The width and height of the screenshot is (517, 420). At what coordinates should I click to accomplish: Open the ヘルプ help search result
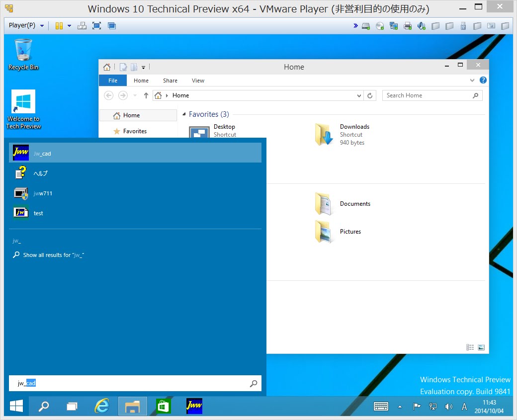tap(135, 173)
